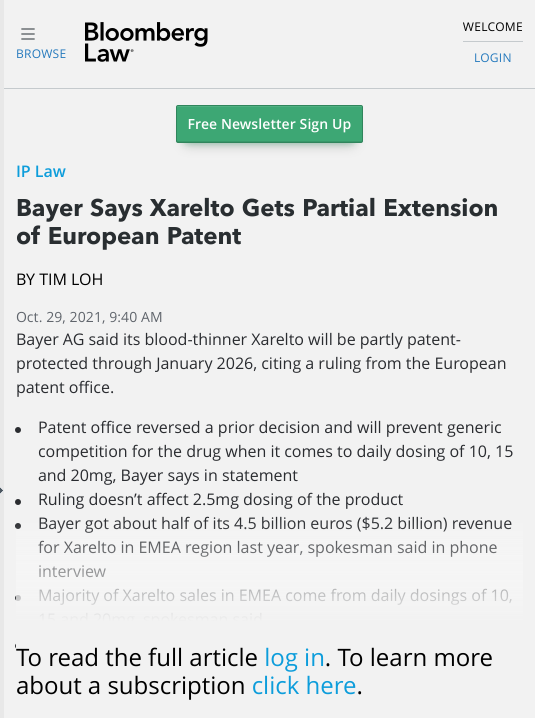This screenshot has height=718, width=535.
Task: Click the Free Newsletter Sign Up button
Action: (269, 124)
